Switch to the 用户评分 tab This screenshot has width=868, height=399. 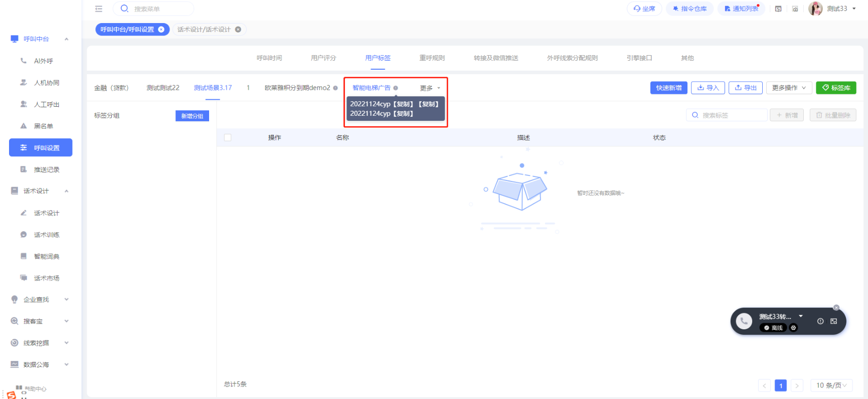pyautogui.click(x=323, y=58)
